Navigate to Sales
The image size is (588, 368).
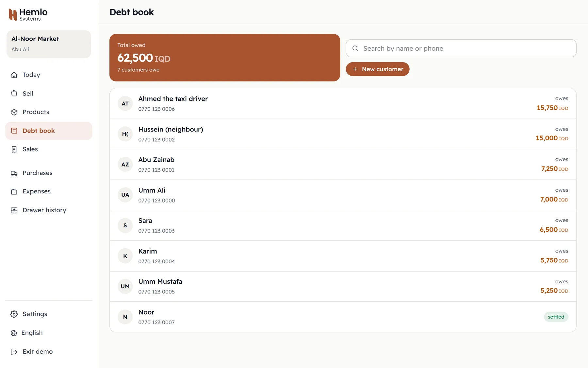click(49, 149)
